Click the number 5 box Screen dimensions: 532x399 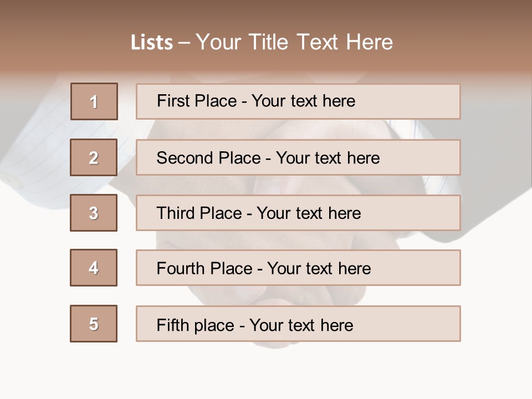(94, 324)
